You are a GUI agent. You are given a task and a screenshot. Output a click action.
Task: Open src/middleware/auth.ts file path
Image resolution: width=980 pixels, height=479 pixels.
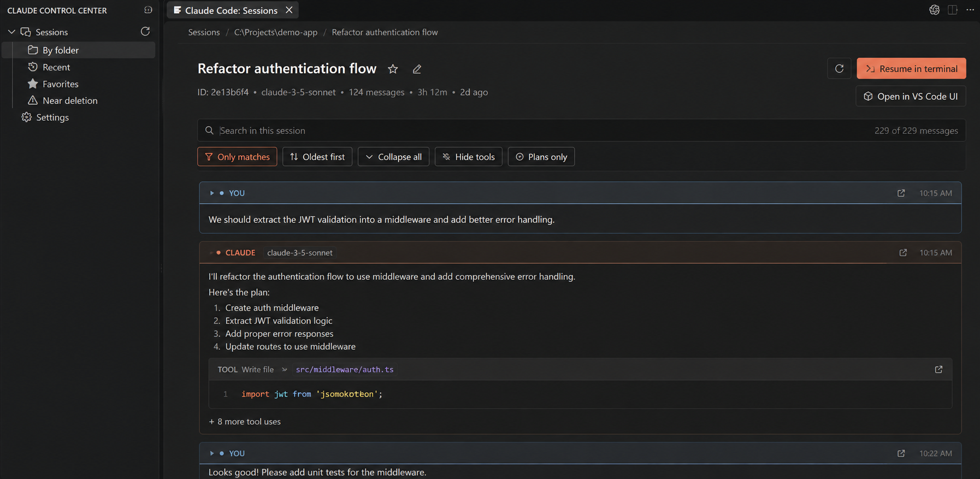(345, 370)
